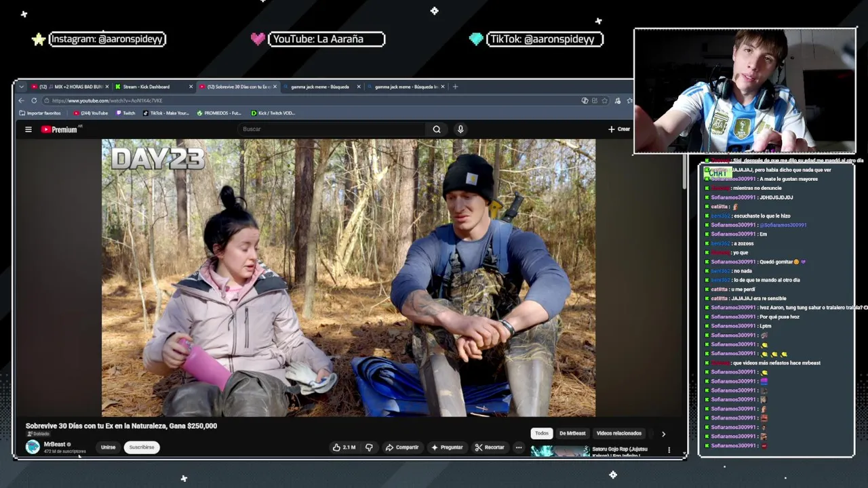Clip the video with Recortar button

490,447
